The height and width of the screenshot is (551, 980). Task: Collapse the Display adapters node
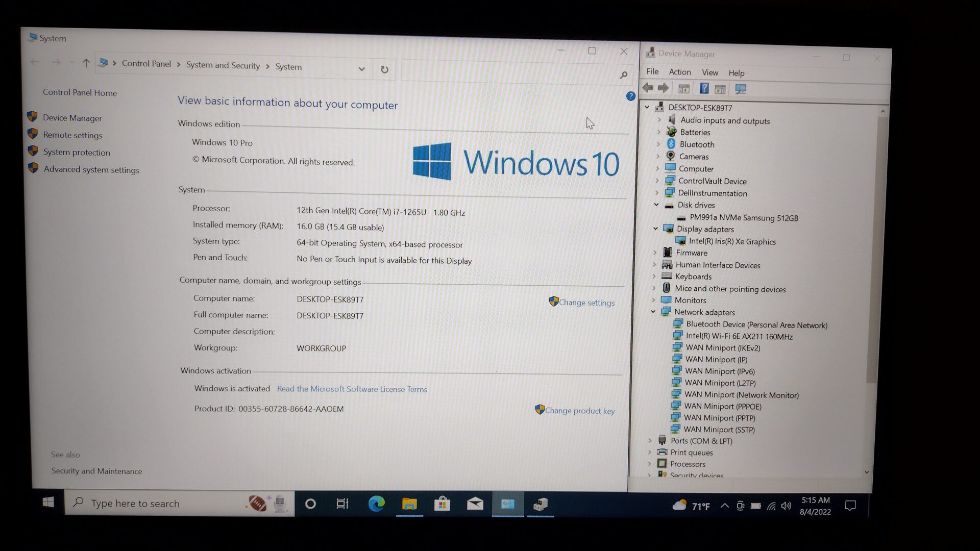point(656,229)
